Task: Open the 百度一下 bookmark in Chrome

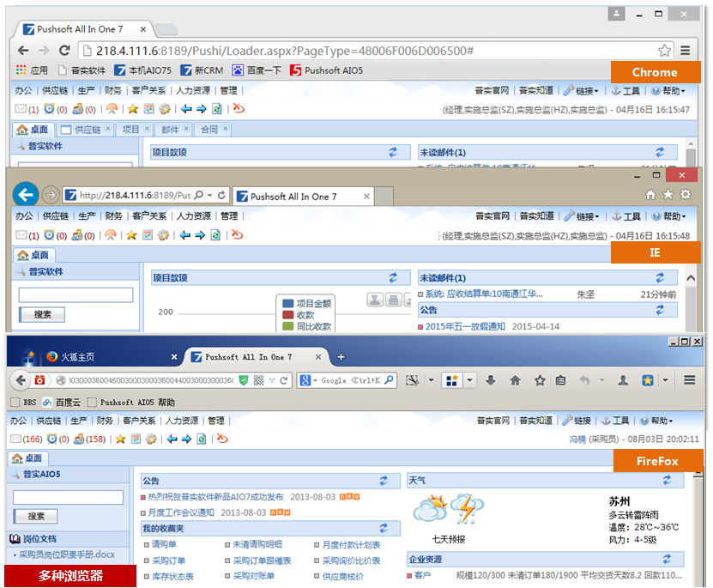Action: point(257,70)
